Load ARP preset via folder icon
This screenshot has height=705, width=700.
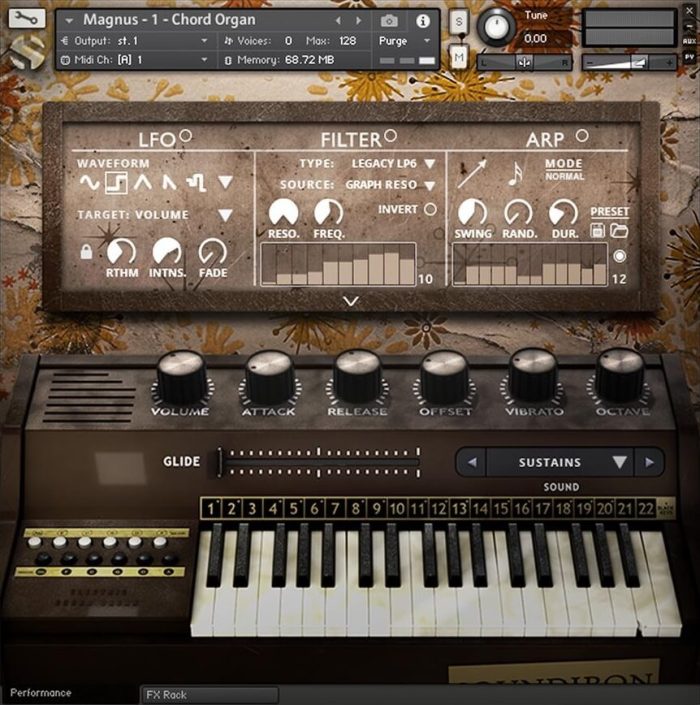[x=619, y=231]
